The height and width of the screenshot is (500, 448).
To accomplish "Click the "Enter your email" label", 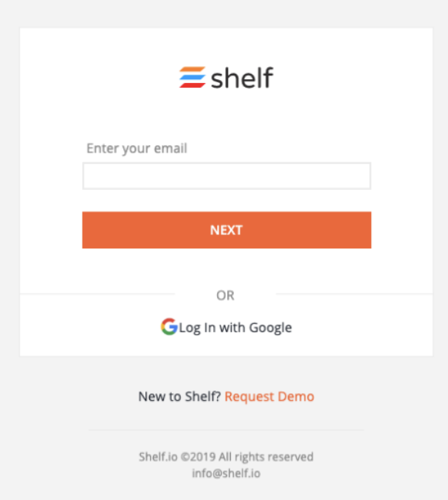I will [137, 148].
